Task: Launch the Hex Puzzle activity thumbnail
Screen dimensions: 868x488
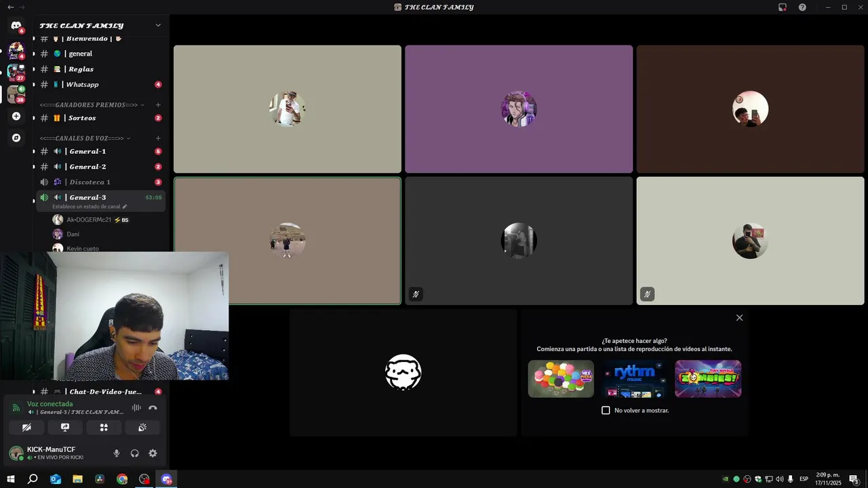Action: tap(561, 379)
